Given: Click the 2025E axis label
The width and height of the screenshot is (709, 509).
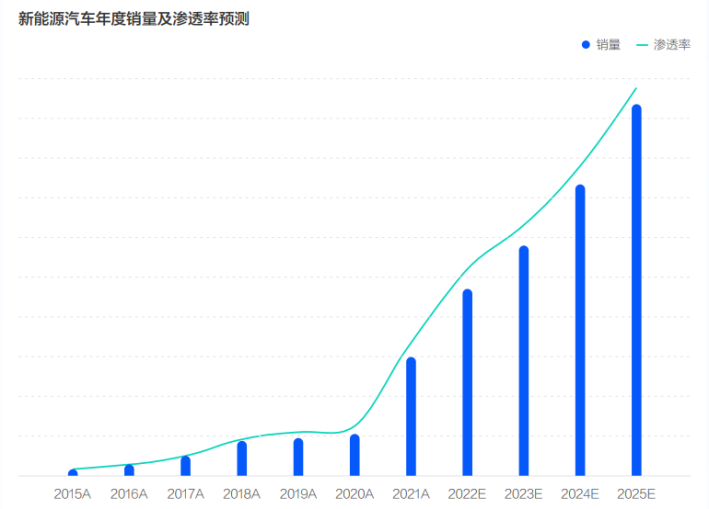Looking at the screenshot, I should coord(636,494).
